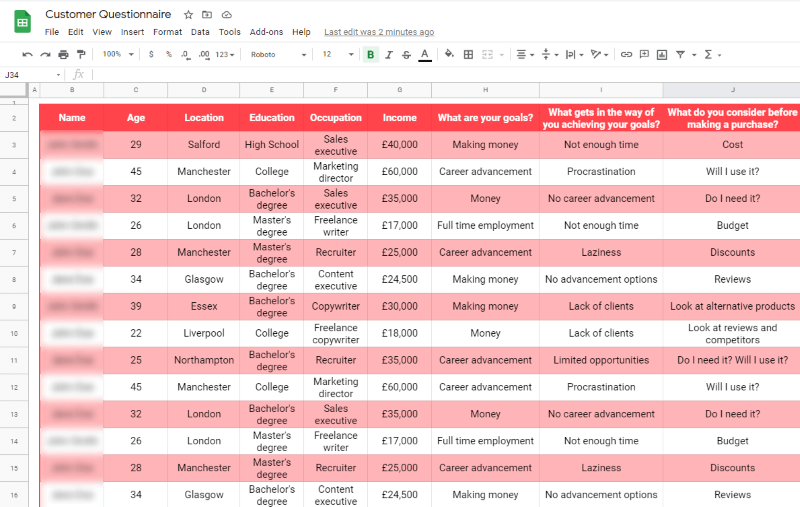The image size is (800, 507).
Task: Open the Tools menu
Action: [230, 32]
